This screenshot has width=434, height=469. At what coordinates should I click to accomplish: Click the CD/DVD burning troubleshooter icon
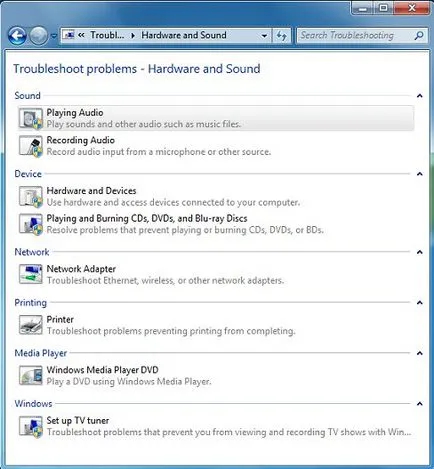pos(31,224)
